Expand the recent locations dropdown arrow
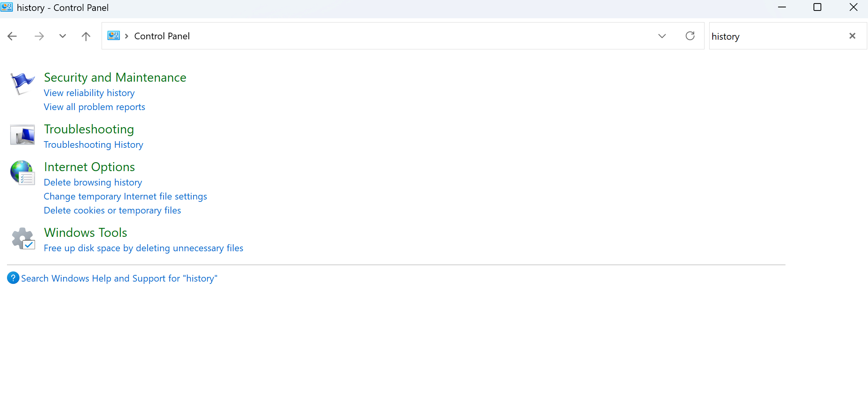 [x=62, y=36]
